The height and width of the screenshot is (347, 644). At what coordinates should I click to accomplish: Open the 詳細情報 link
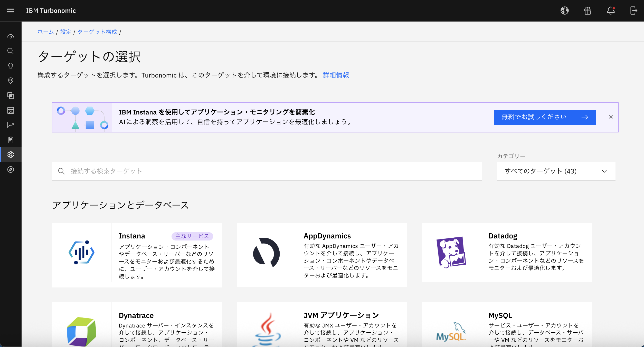(336, 75)
